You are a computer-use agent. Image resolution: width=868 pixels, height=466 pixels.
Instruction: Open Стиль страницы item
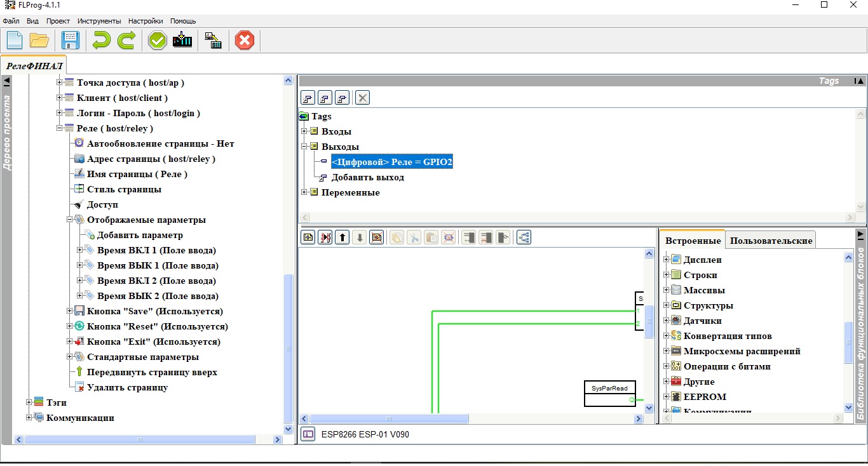(x=124, y=189)
